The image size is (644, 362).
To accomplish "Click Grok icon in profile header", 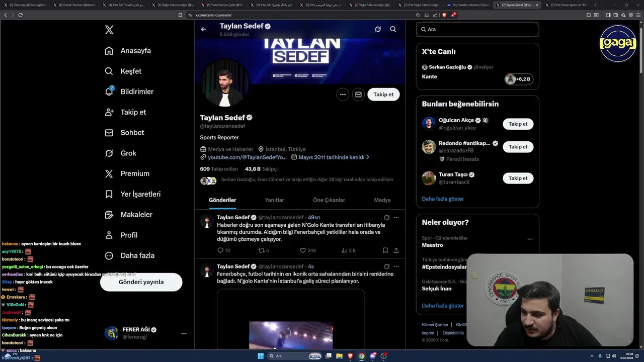I will (x=378, y=29).
